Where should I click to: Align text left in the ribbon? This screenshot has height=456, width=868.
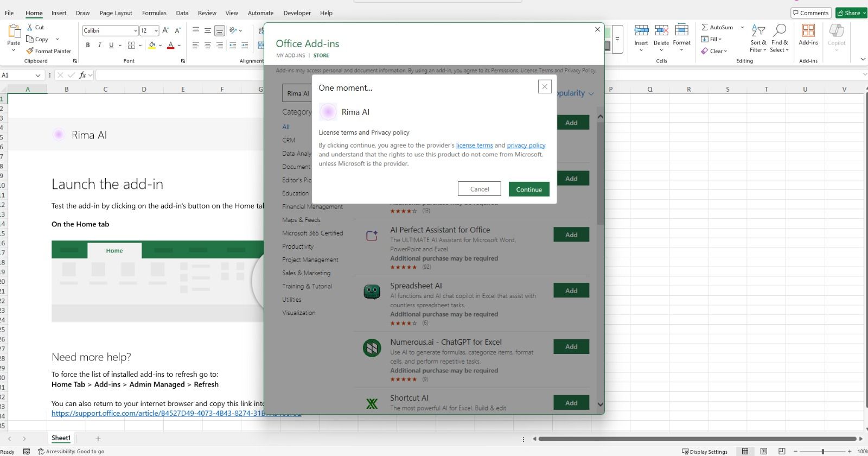pos(196,46)
